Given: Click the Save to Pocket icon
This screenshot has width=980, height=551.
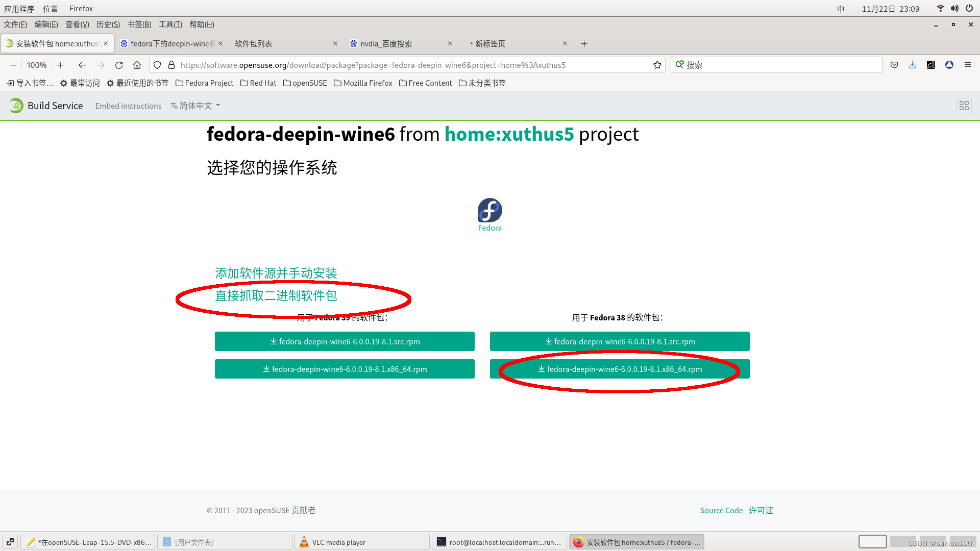Looking at the screenshot, I should click(x=894, y=65).
